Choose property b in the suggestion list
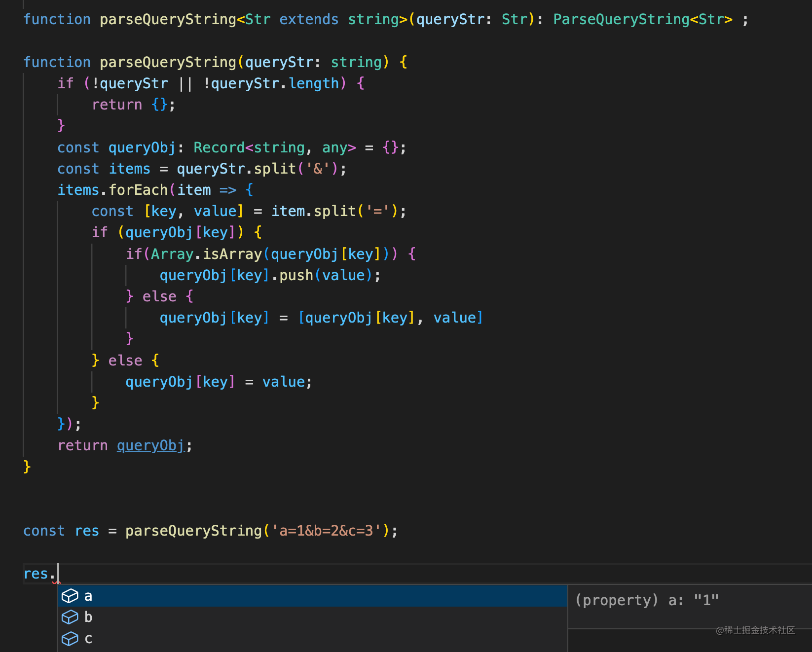 pyautogui.click(x=296, y=617)
